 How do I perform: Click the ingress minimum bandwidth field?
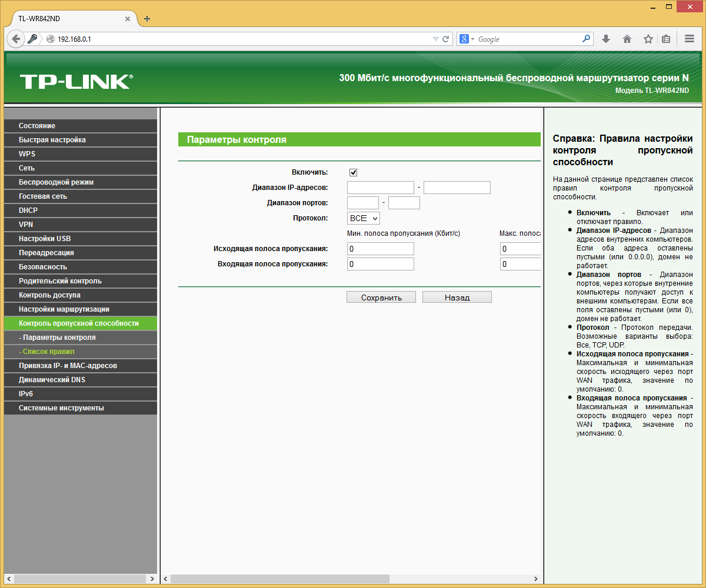[381, 264]
